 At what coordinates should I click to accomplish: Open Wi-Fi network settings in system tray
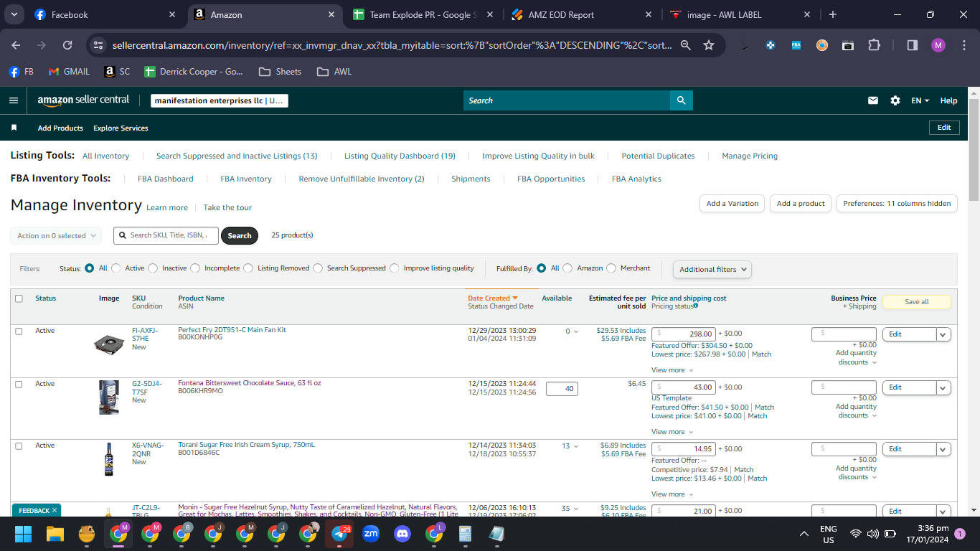(855, 534)
